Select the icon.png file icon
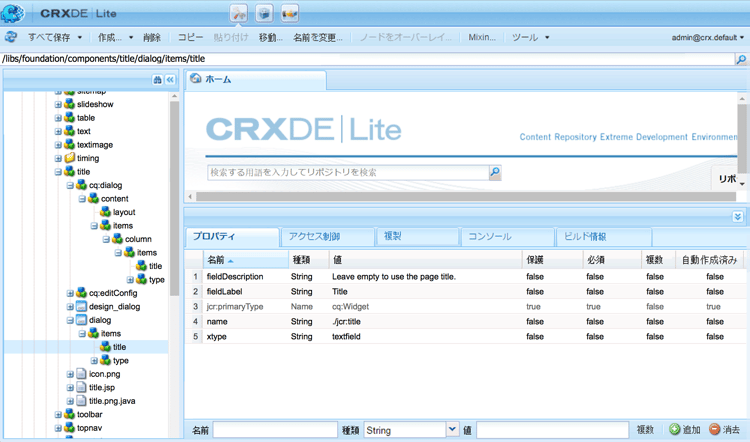 pyautogui.click(x=82, y=374)
